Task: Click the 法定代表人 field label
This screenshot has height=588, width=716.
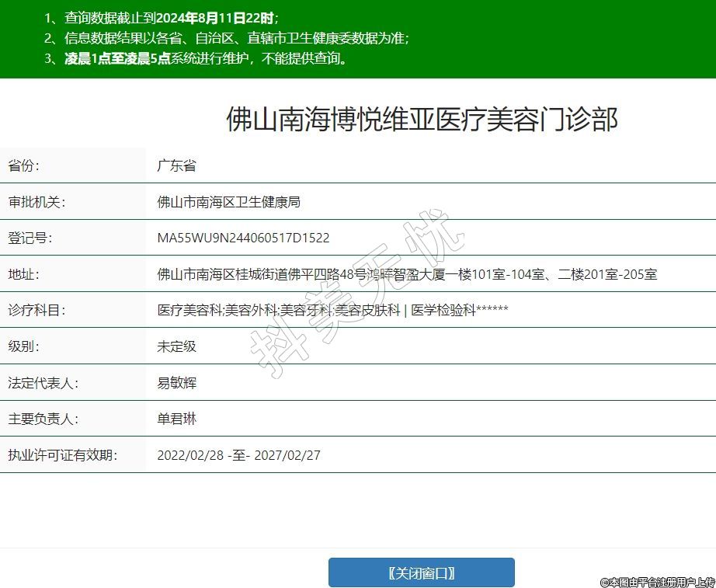Action: 43,382
